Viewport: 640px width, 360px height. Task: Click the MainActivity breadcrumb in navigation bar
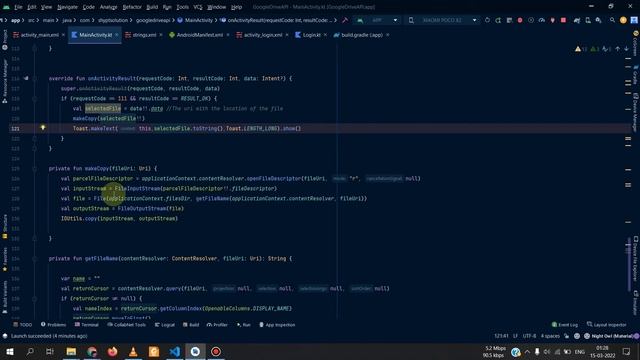tap(195, 20)
